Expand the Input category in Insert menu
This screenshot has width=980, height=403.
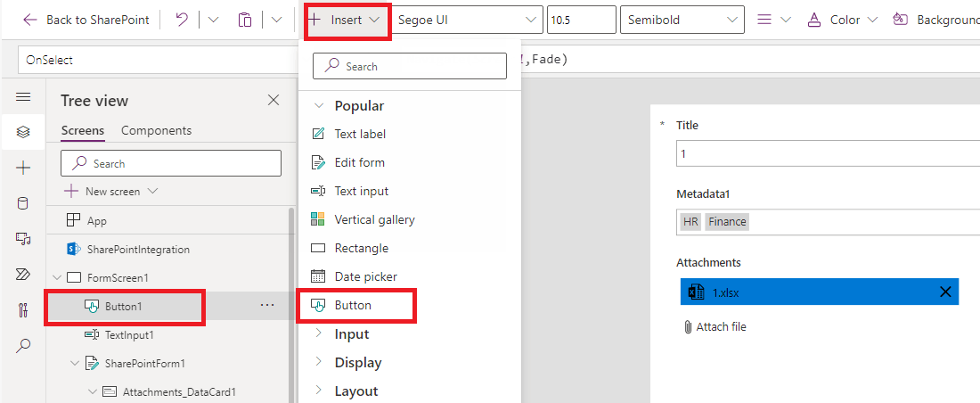(x=352, y=334)
